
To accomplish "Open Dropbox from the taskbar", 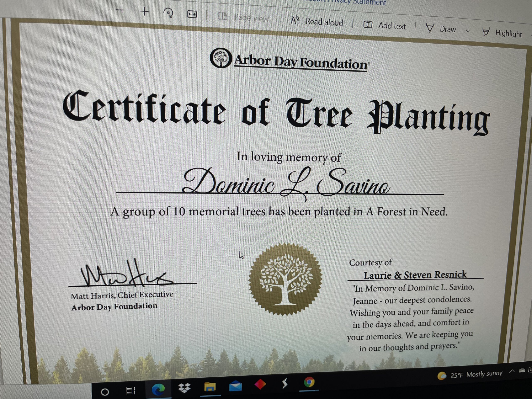I will (x=185, y=388).
